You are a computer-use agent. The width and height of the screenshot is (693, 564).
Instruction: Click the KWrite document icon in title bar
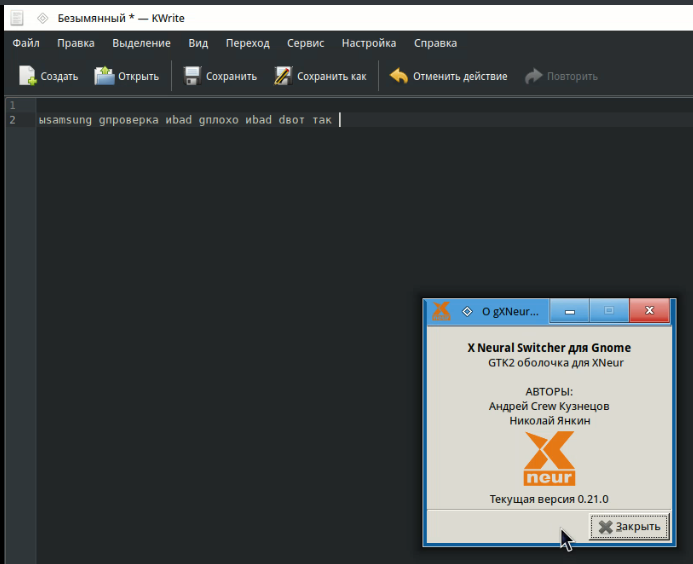click(17, 18)
